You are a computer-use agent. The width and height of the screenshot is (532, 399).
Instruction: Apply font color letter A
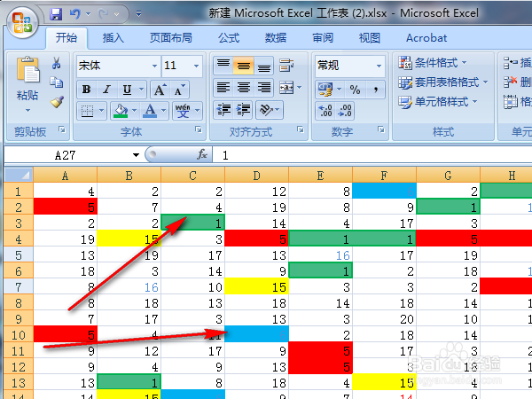coord(150,111)
